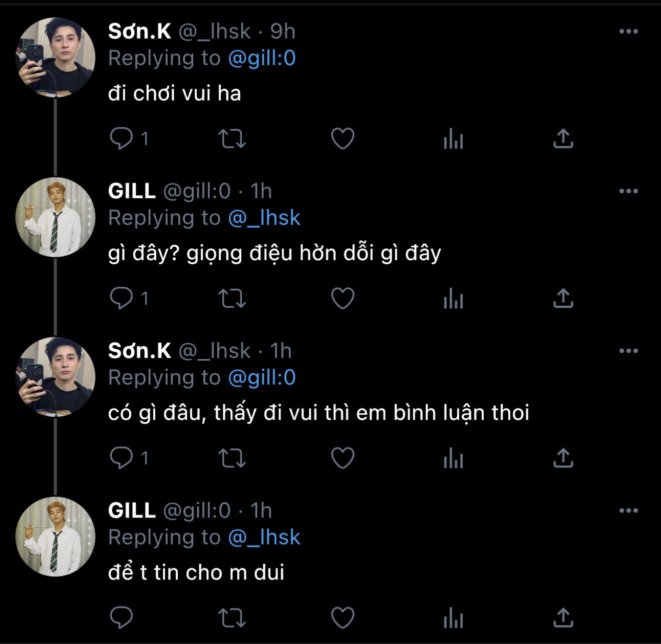Reply to Sơn.K's "đi chơi vui ha" tweet
This screenshot has width=661, height=644.
(121, 139)
